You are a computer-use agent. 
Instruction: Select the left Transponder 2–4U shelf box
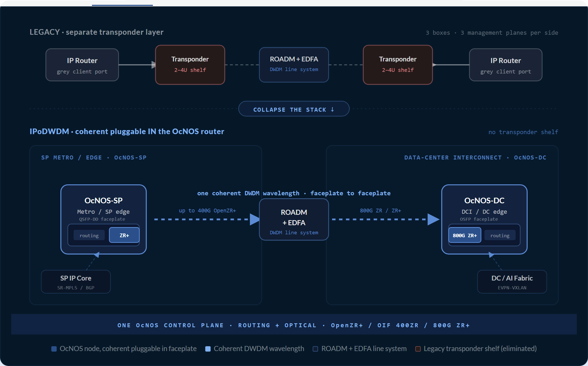pos(190,65)
